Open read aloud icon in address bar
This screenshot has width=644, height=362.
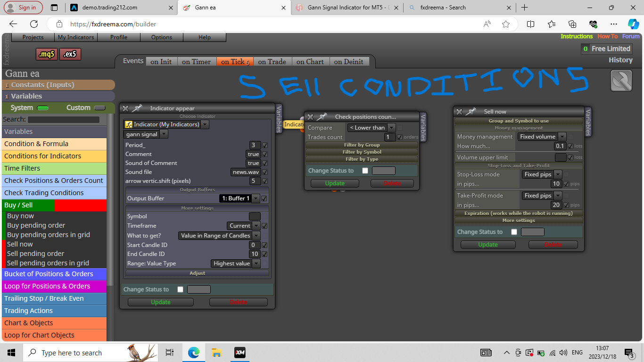[x=487, y=24]
